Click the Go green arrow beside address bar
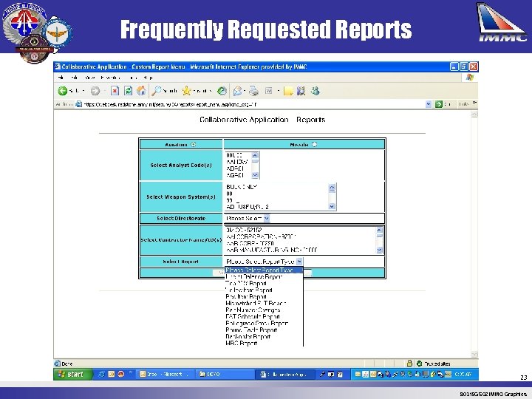The image size is (532, 399). [438, 104]
